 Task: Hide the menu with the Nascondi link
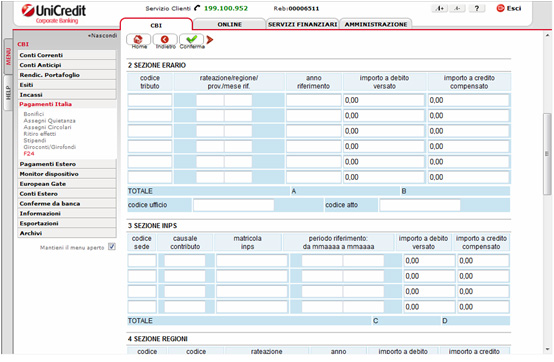102,35
